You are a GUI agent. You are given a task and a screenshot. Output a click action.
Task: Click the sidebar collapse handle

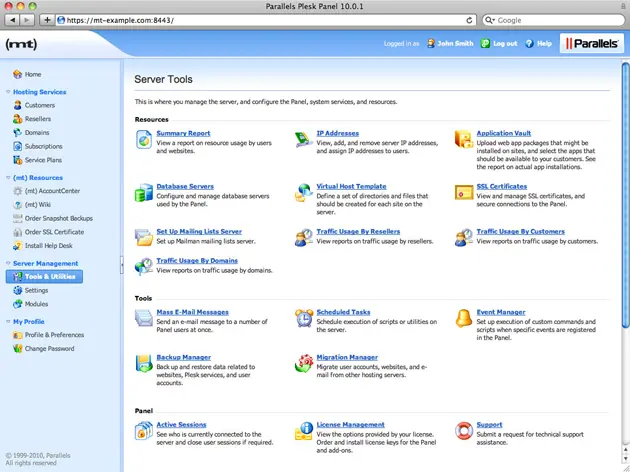point(122,266)
